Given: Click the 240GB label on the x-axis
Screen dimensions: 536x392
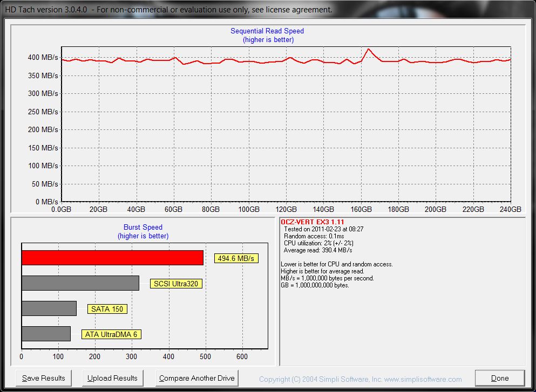Looking at the screenshot, I should [510, 209].
